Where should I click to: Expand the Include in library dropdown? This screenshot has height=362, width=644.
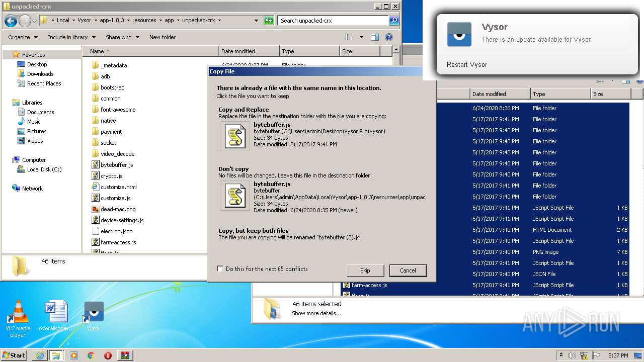[71, 37]
